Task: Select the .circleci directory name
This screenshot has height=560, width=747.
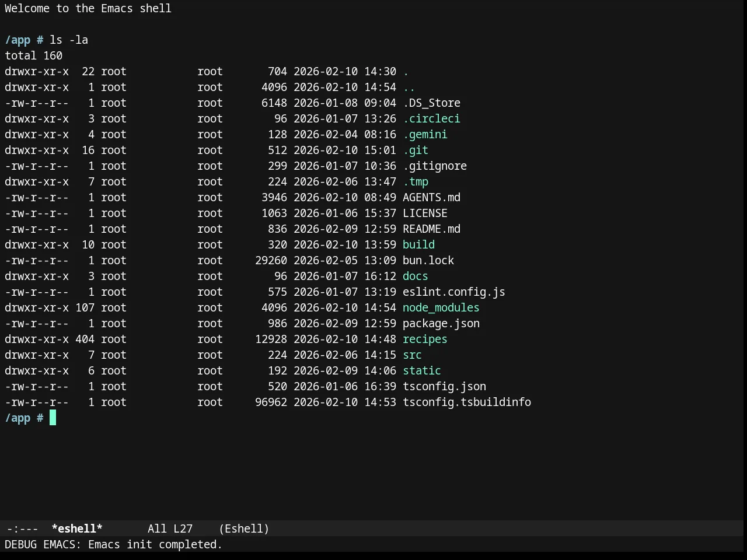Action: (x=431, y=119)
